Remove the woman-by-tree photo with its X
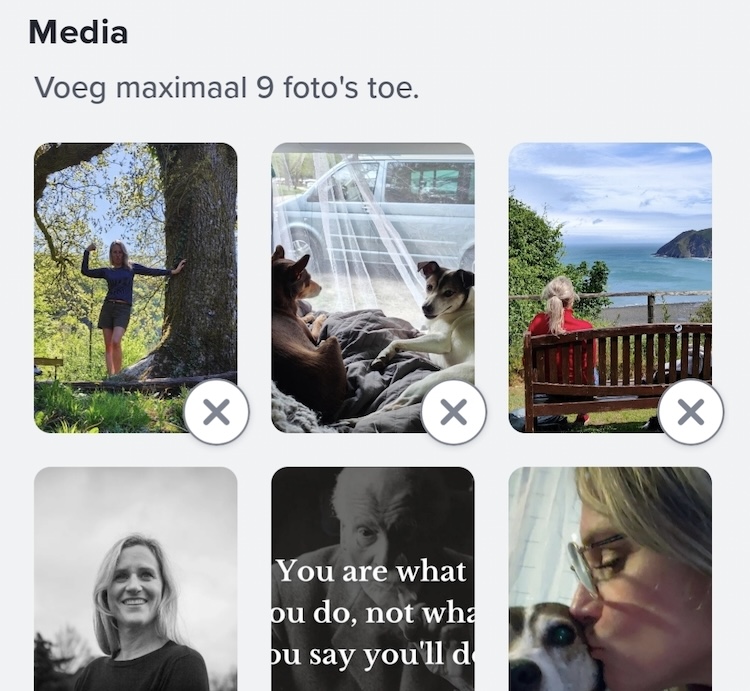 click(216, 411)
